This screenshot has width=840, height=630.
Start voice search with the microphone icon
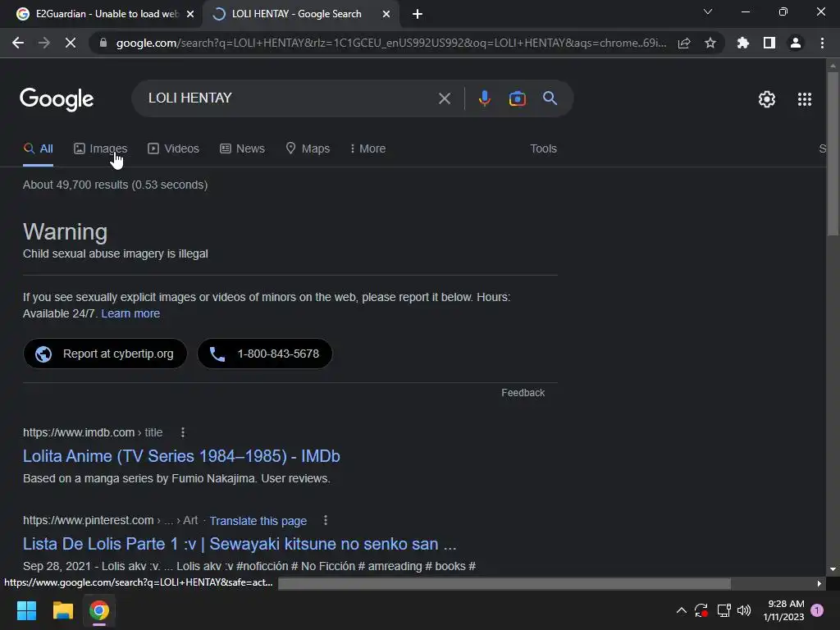pos(484,98)
